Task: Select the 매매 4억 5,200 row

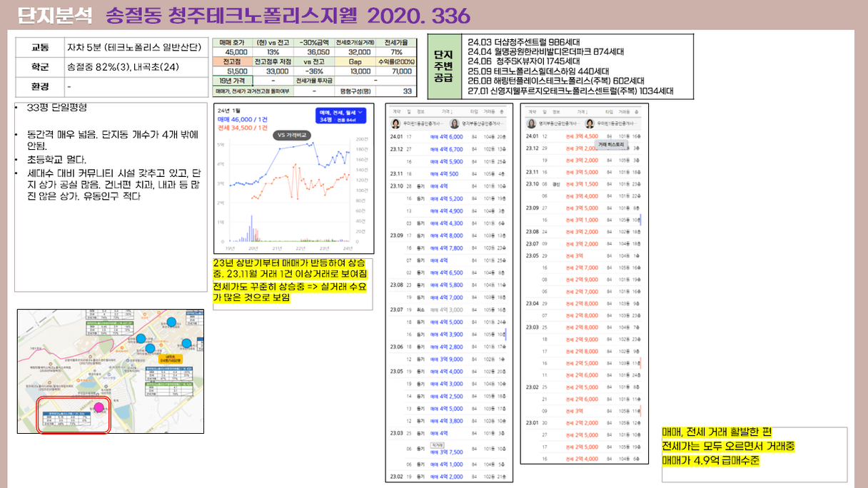Action: click(x=448, y=198)
